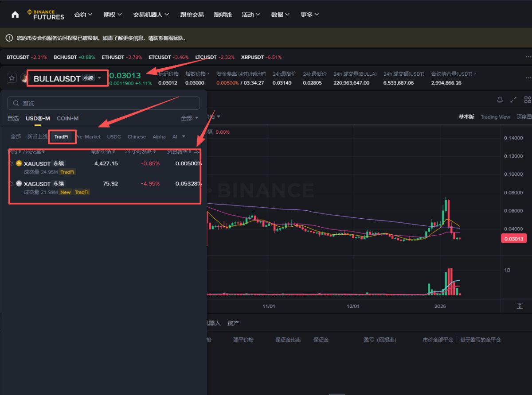The width and height of the screenshot is (532, 395).
Task: Toggle the favorite star beside BULLAUSDT
Action: (12, 78)
